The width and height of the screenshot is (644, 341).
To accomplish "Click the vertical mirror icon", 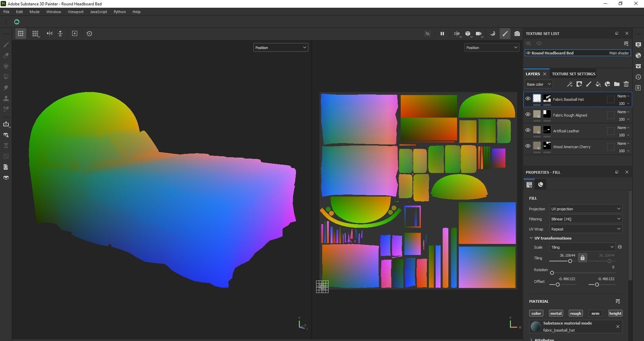I will tap(60, 34).
